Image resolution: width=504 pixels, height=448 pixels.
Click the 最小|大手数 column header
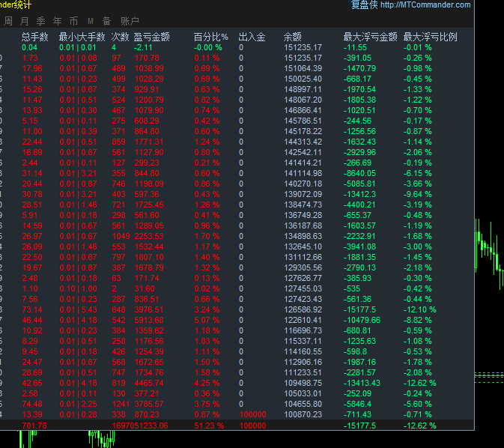(82, 37)
